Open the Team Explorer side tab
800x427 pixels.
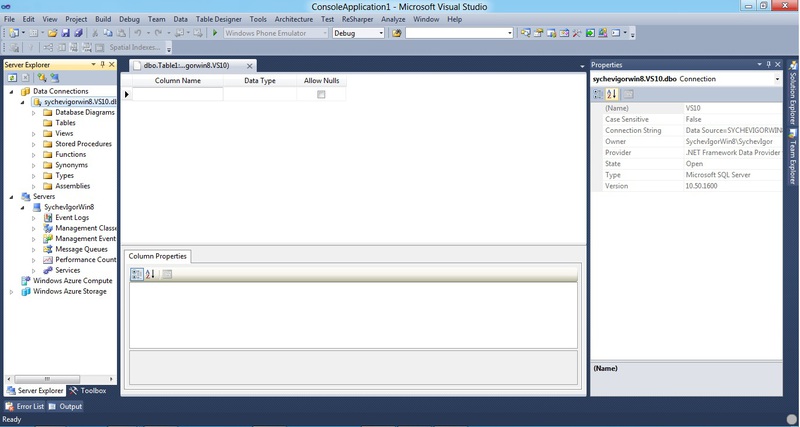[x=793, y=157]
